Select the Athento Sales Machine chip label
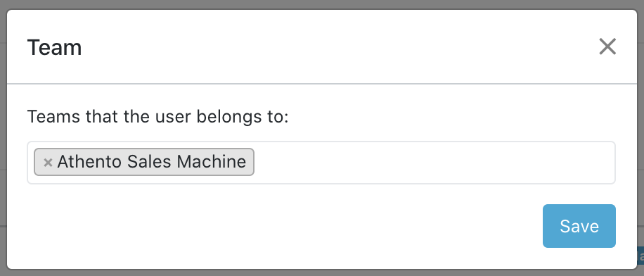Screen dimensions: 644x276 tap(152, 162)
